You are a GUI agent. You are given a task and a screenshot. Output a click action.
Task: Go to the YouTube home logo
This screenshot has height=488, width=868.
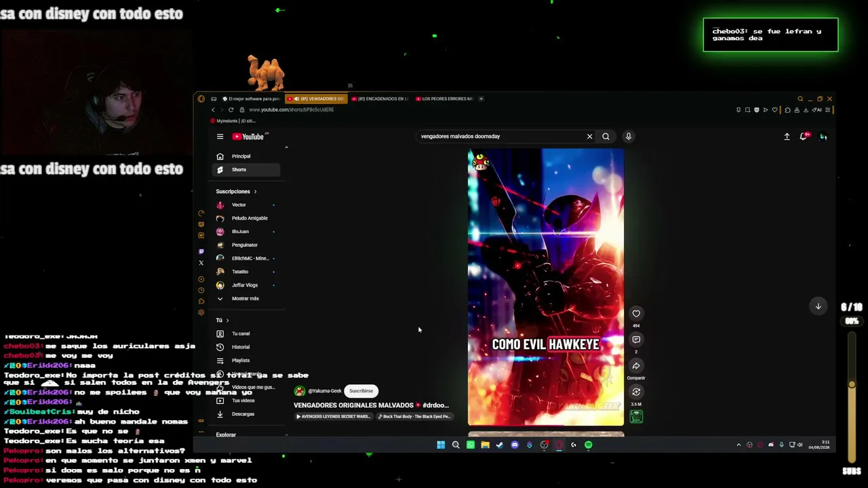coord(248,136)
